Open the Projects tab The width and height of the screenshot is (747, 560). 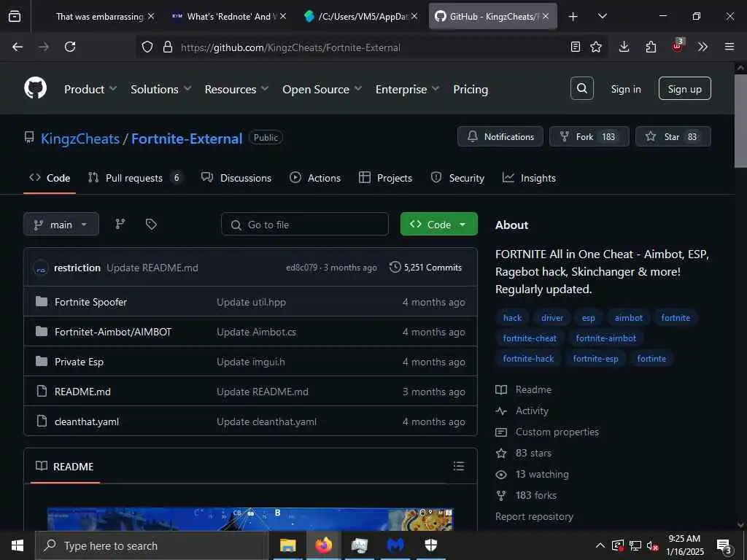385,178
